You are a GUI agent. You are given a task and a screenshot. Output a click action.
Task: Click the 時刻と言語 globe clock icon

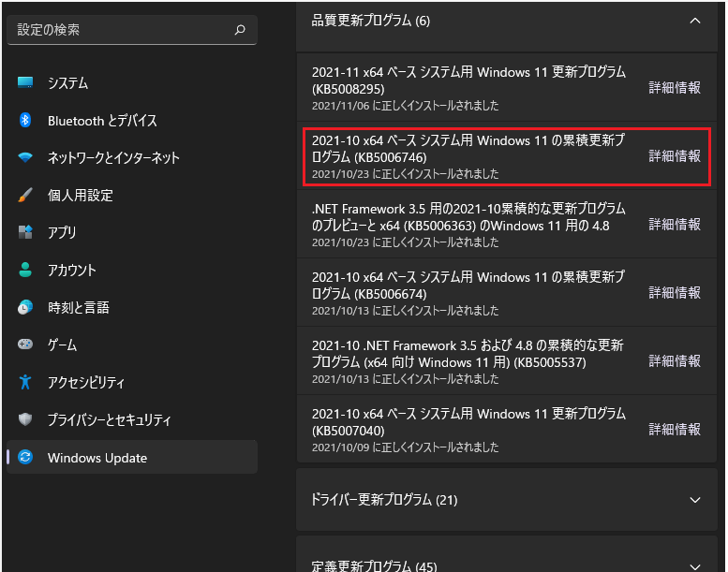(x=25, y=307)
